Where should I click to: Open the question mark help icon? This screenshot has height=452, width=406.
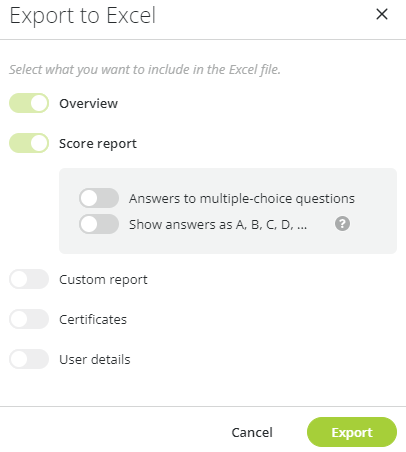click(x=342, y=223)
